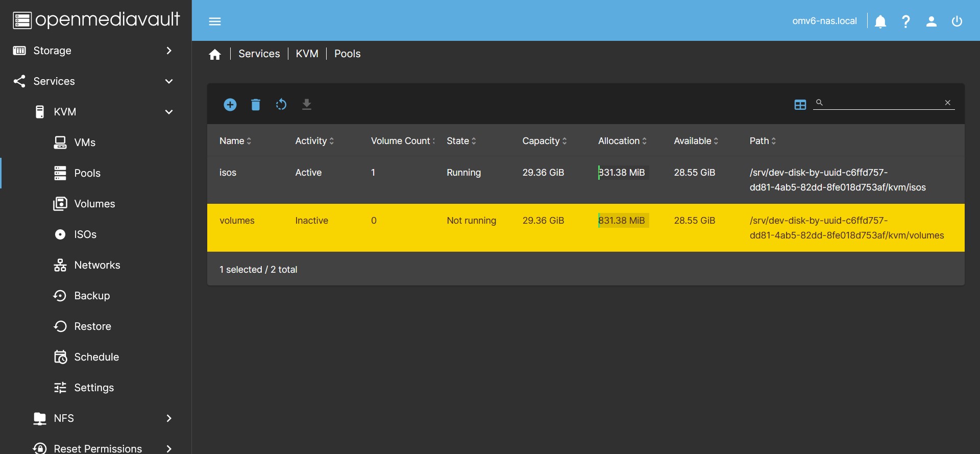
Task: Delete the selected pool with trash icon
Action: pos(256,105)
